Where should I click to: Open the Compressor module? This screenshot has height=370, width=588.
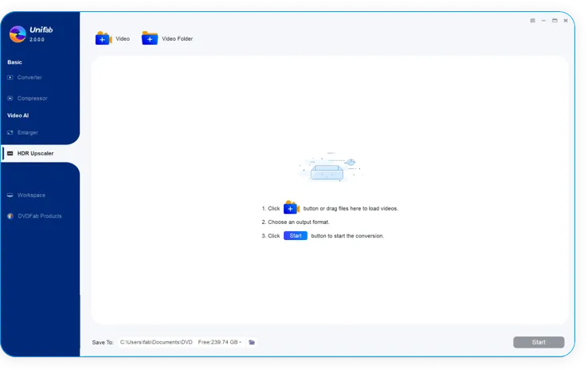point(32,98)
